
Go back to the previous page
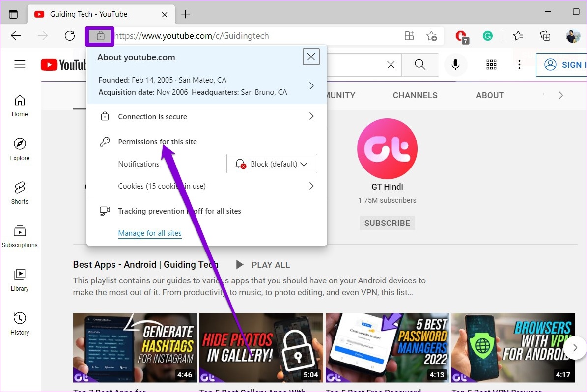pos(16,36)
